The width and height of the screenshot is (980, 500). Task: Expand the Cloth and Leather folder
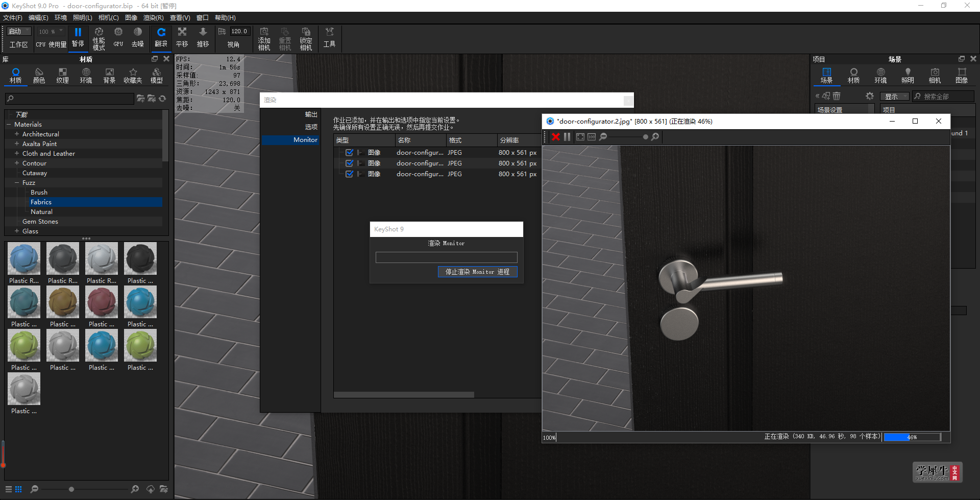pyautogui.click(x=17, y=154)
